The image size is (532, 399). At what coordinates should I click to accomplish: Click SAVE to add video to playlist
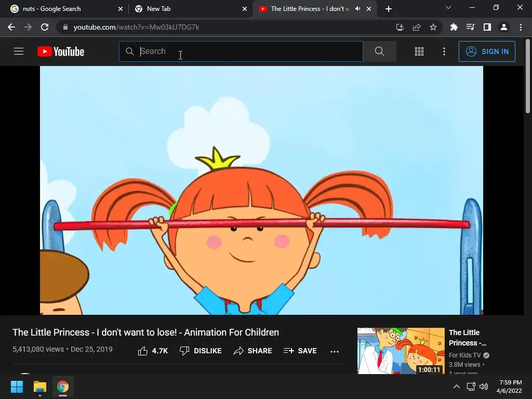coord(300,351)
